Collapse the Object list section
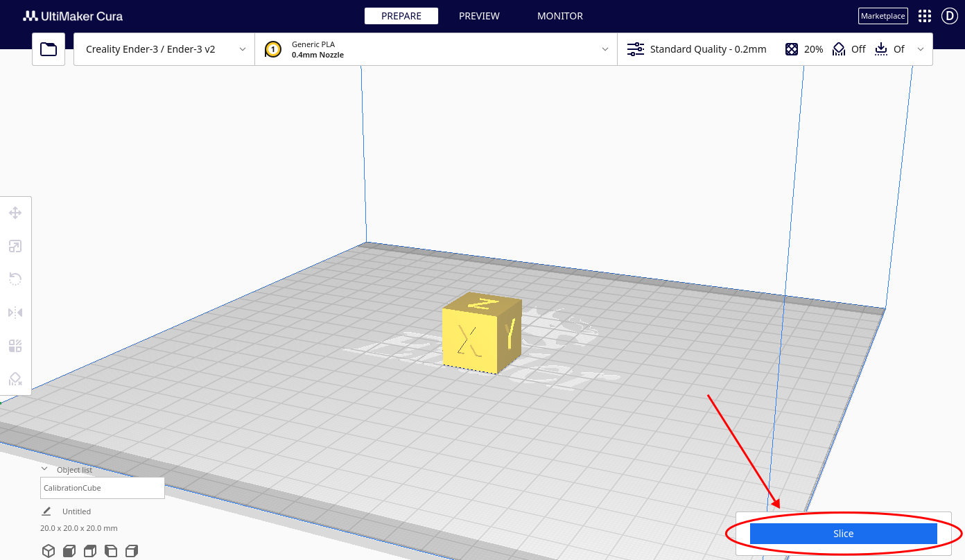965x560 pixels. (x=45, y=469)
